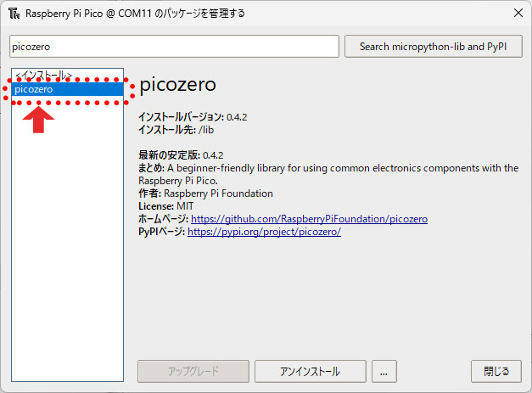Click the まとめ package summary text

click(328, 175)
